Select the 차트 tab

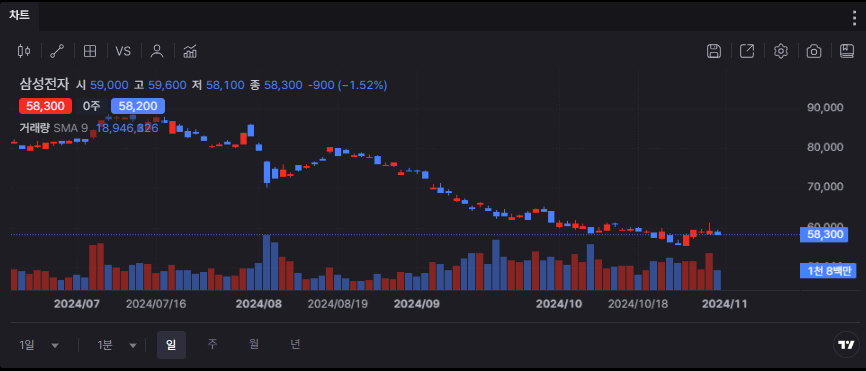19,15
